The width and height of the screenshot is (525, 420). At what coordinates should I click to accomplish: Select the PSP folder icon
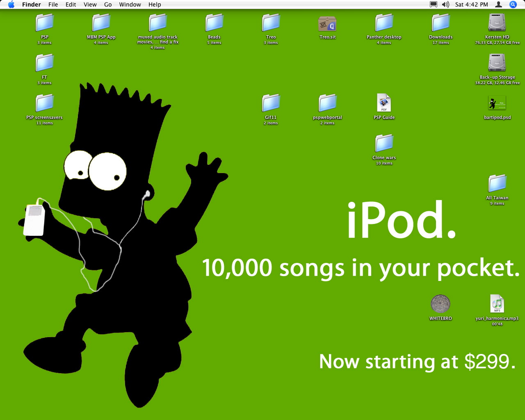[x=44, y=23]
